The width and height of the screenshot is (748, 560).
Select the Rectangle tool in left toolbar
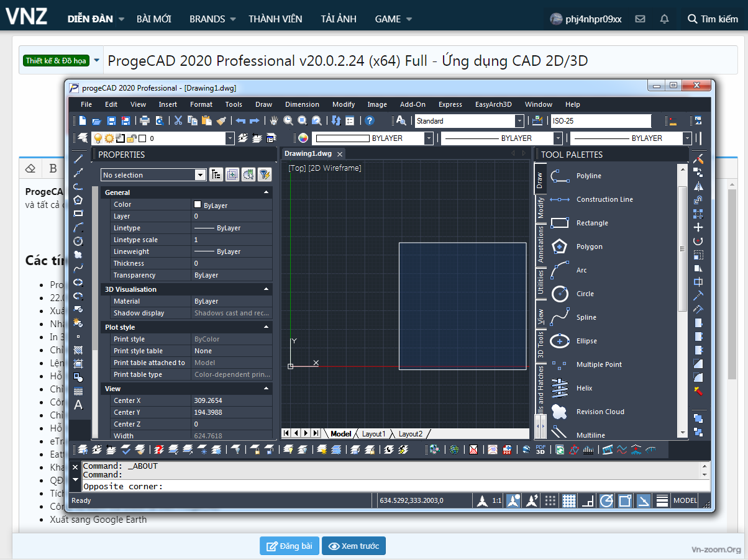[x=78, y=214]
